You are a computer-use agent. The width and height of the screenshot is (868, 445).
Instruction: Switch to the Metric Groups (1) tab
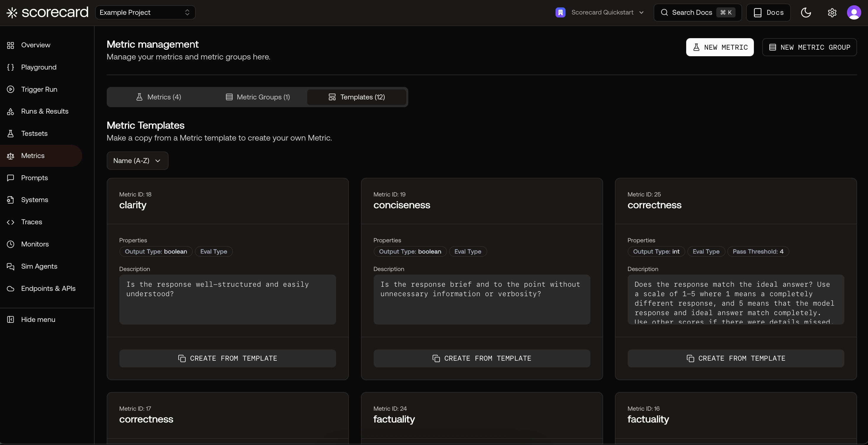(x=258, y=97)
